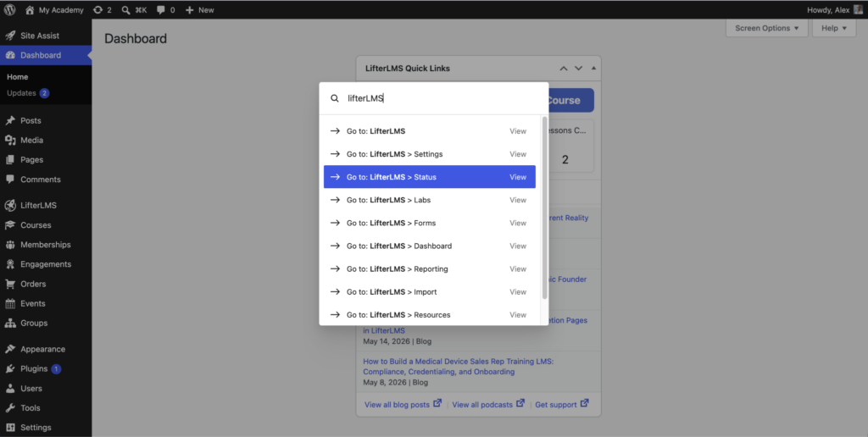Click View all podcasts link

click(x=488, y=404)
